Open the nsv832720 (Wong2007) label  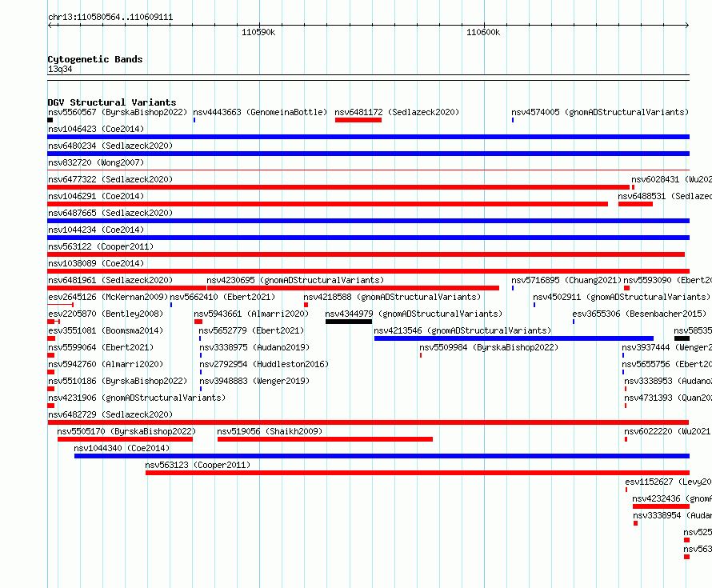pos(96,162)
